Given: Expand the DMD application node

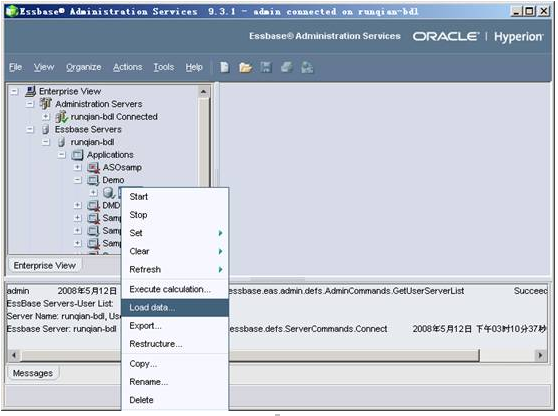Looking at the screenshot, I should tap(78, 205).
